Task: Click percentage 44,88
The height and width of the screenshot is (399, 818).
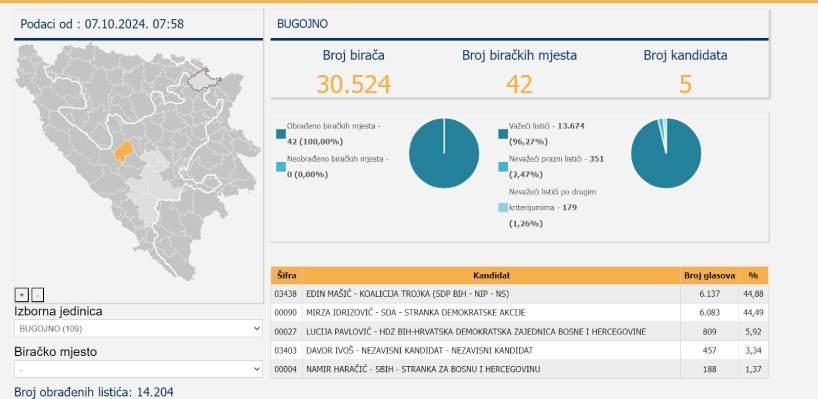Action: tap(753, 294)
